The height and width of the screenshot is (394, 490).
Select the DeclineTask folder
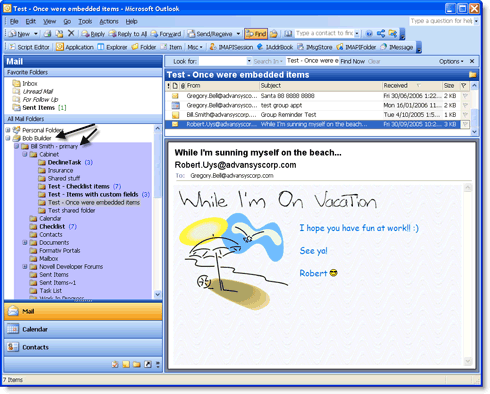pyautogui.click(x=65, y=162)
